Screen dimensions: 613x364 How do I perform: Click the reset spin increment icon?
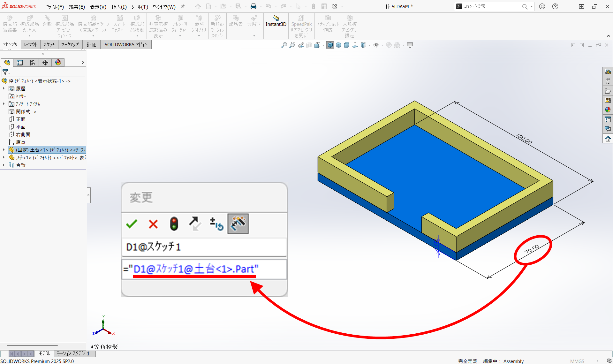click(216, 224)
